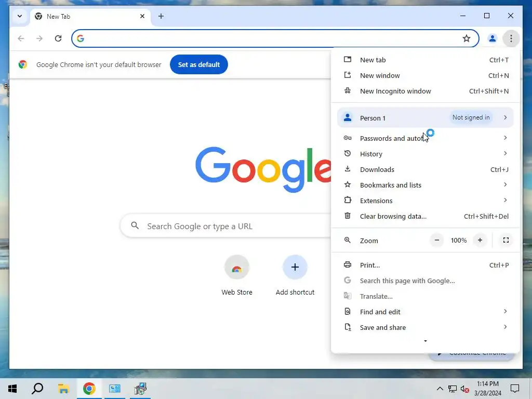Image resolution: width=532 pixels, height=399 pixels.
Task: Go forward with the forward arrow
Action: (x=39, y=38)
